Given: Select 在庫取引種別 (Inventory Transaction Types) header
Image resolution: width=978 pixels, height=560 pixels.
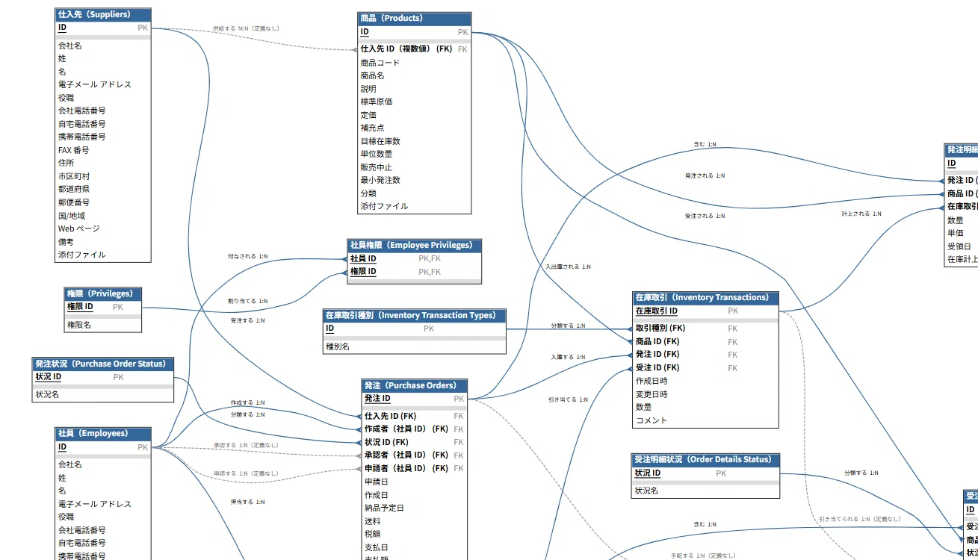Looking at the screenshot, I should [415, 315].
